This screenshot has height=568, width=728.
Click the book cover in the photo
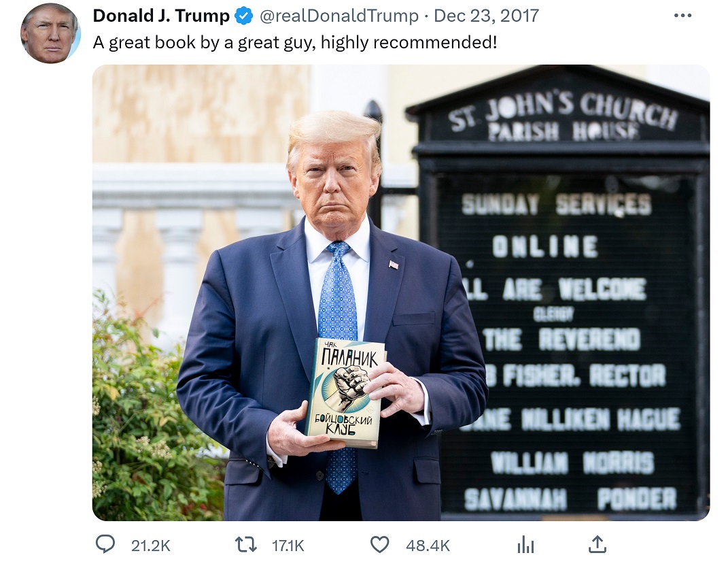pos(347,393)
